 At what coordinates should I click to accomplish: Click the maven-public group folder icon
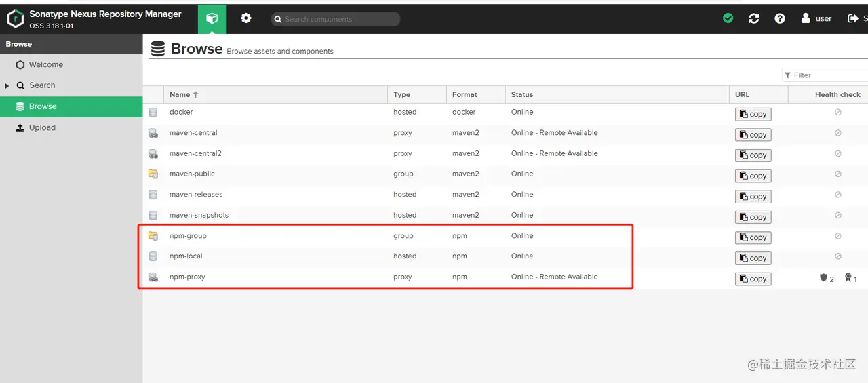tap(153, 174)
